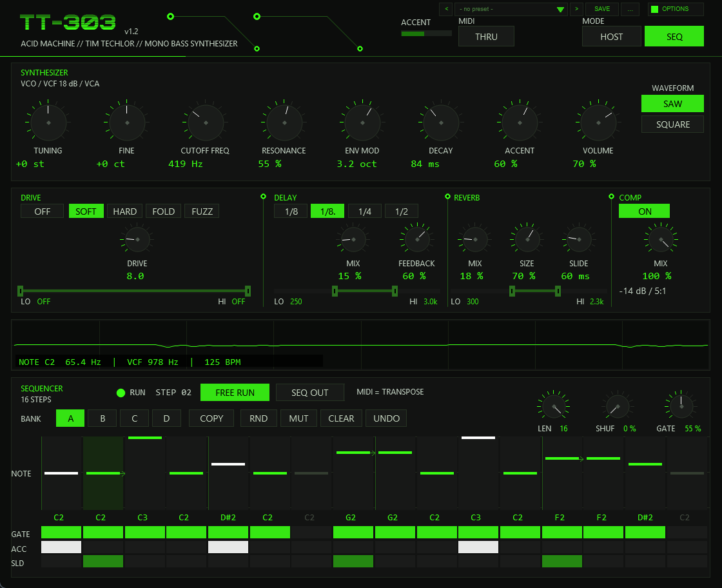722x588 pixels.
Task: Click delay HI 3.0k slider handle
Action: pyautogui.click(x=395, y=291)
